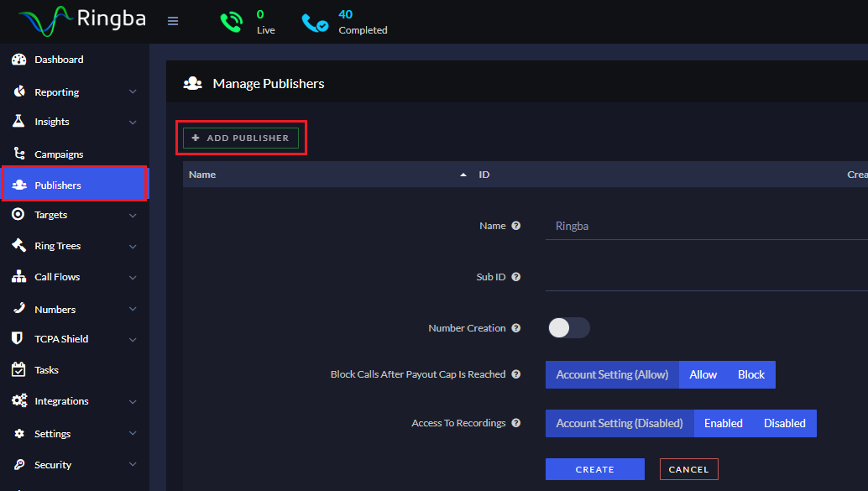Click the Manage Publishers header icon
Viewport: 868px width, 491px height.
coord(192,83)
